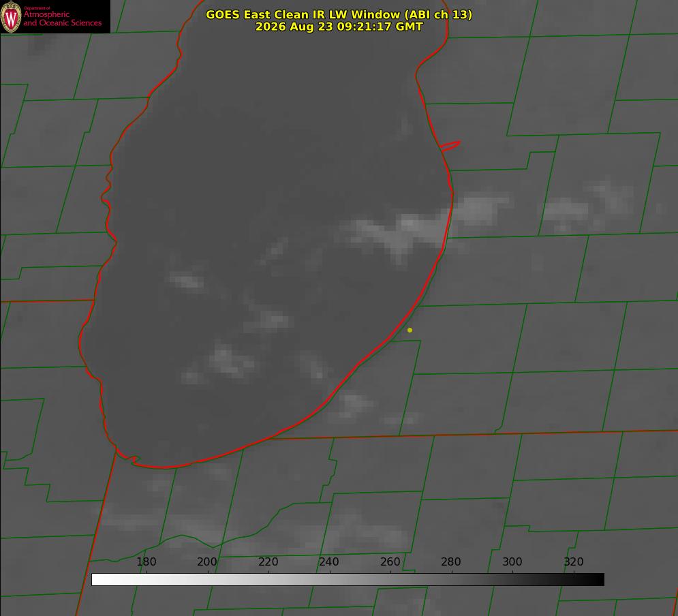The image size is (678, 616).
Task: Click the 260 tick label on colorbar
Action: click(x=390, y=561)
